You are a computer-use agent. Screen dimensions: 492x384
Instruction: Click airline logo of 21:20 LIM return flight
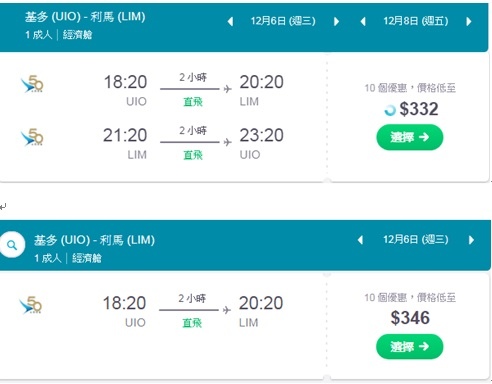coord(32,137)
